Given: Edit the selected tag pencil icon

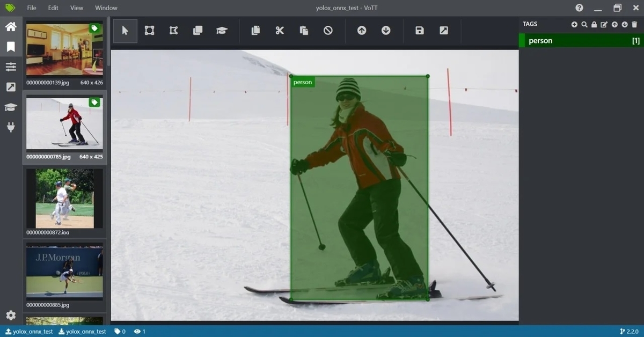Looking at the screenshot, I should 604,25.
